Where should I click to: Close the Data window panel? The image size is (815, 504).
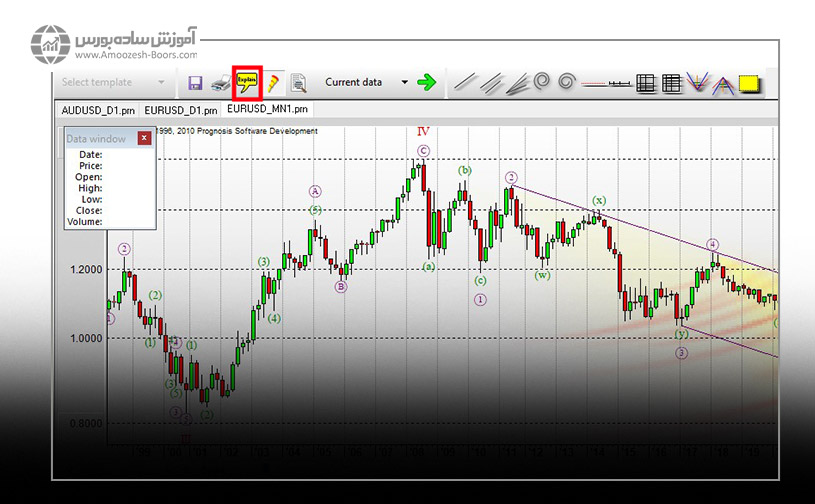[x=144, y=139]
